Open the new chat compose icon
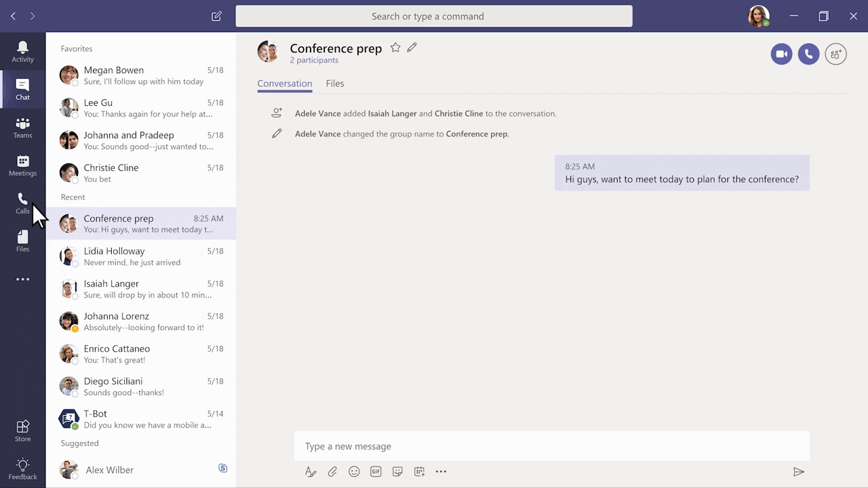The height and width of the screenshot is (488, 868). (216, 16)
